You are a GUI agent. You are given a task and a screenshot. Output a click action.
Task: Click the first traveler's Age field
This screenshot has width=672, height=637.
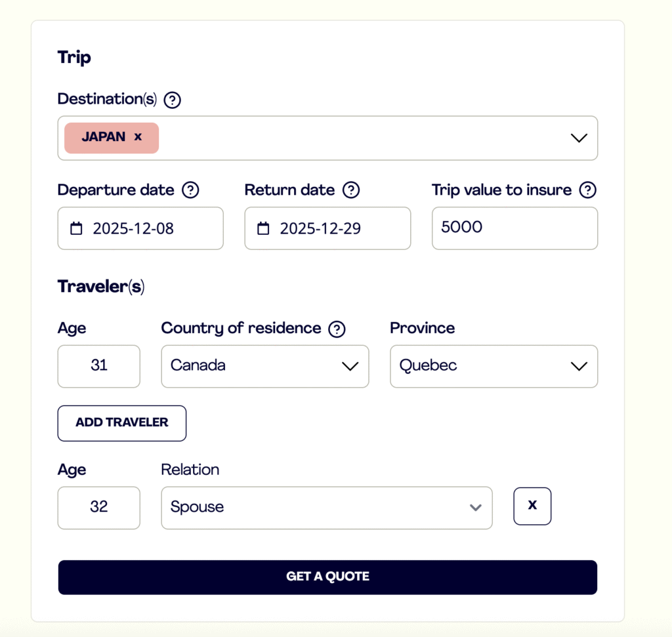coord(99,366)
